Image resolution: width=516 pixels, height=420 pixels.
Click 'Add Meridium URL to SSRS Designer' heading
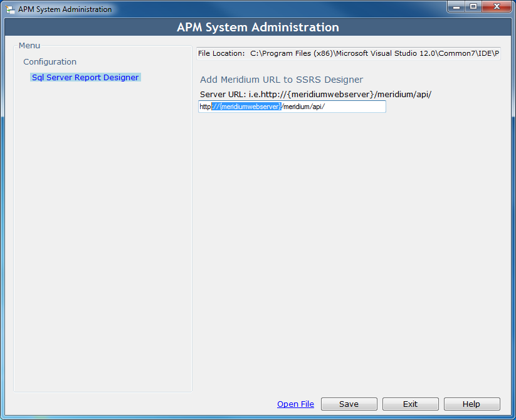tap(282, 80)
